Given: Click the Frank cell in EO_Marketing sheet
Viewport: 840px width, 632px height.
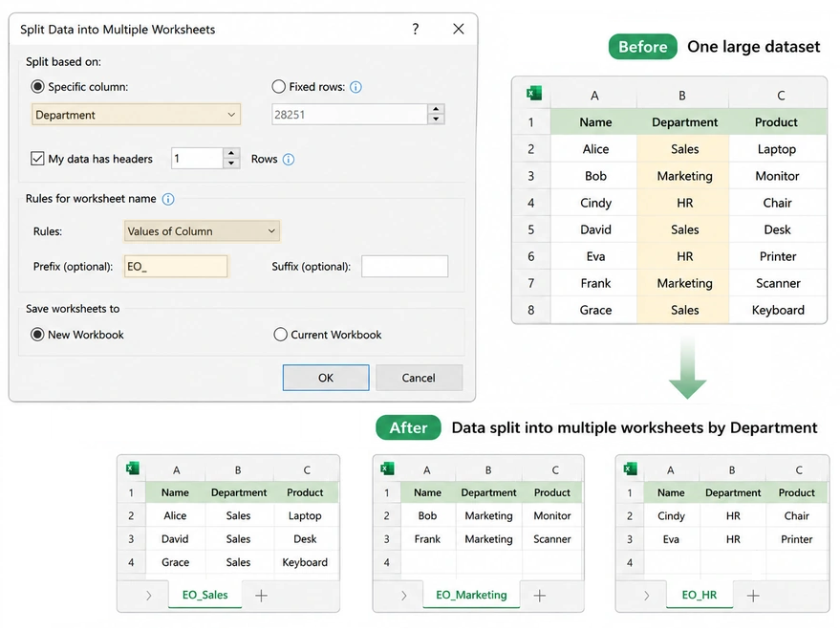Looking at the screenshot, I should pyautogui.click(x=427, y=539).
